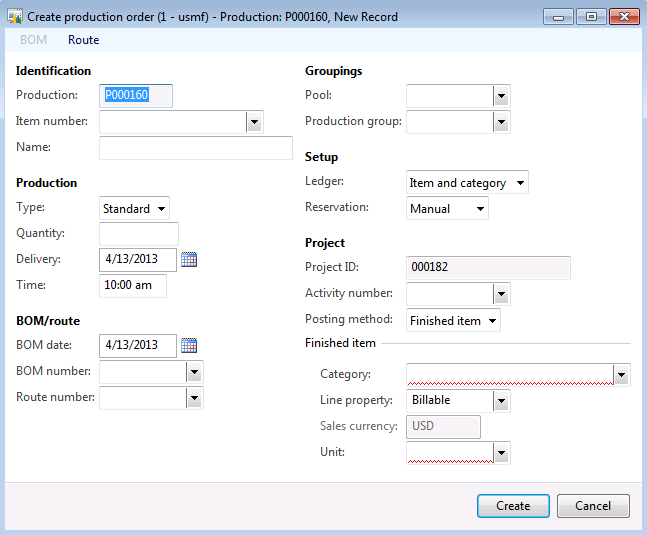
Task: Open the Route menu
Action: (83, 40)
